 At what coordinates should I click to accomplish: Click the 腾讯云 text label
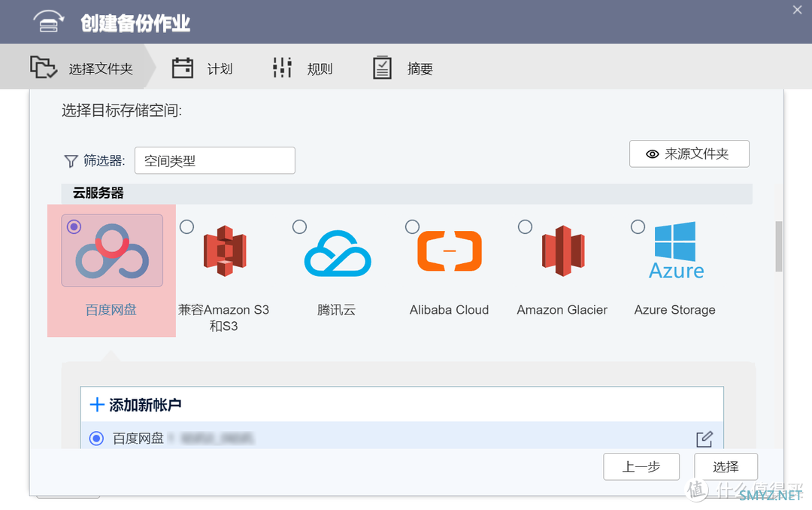337,310
